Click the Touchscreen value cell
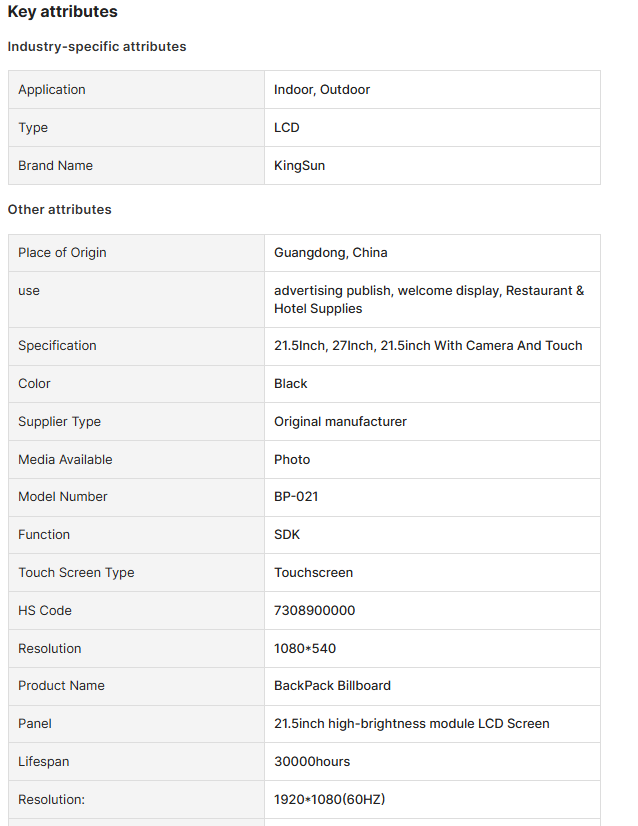 (x=432, y=572)
